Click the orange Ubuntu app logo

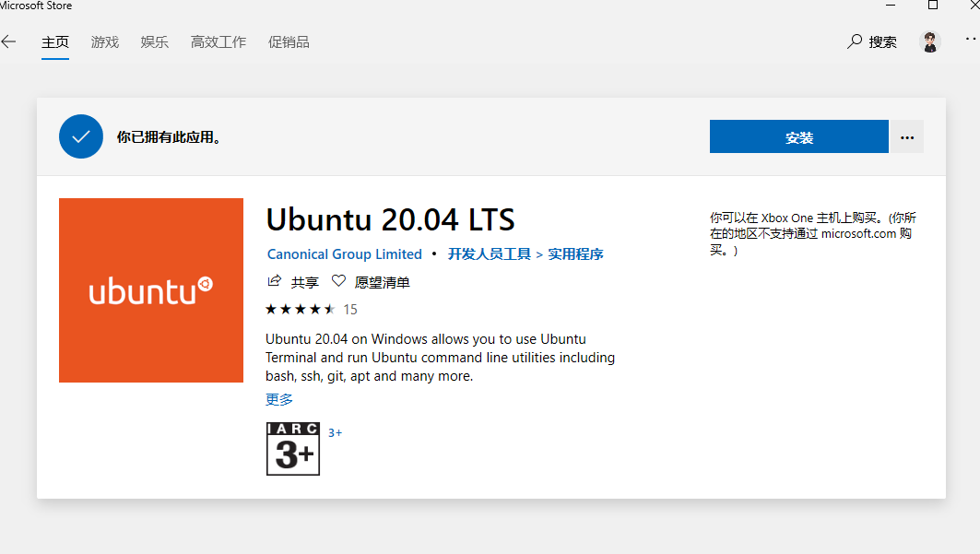click(151, 290)
